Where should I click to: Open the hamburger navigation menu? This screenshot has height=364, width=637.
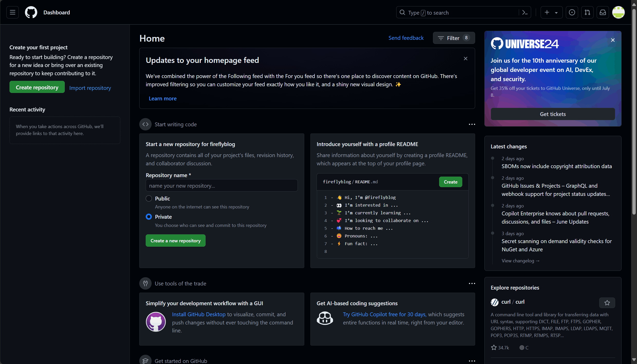coord(13,12)
